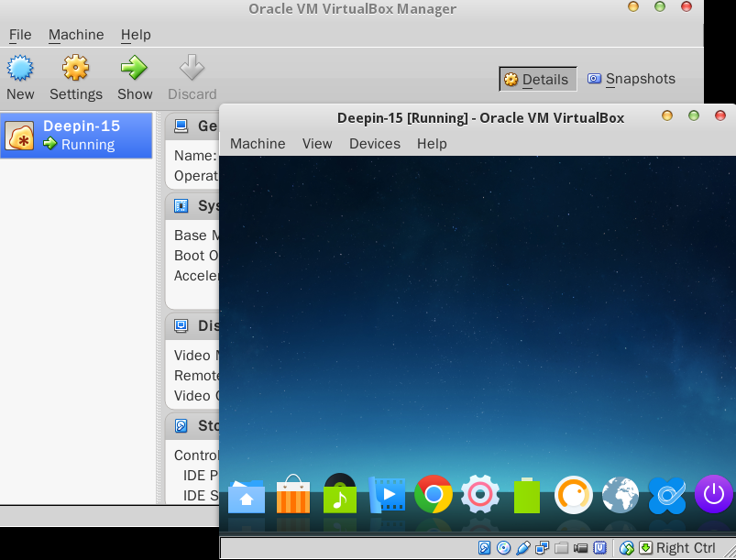736x560 pixels.
Task: Open the Deepin Store shopping bag icon
Action: pos(293,494)
